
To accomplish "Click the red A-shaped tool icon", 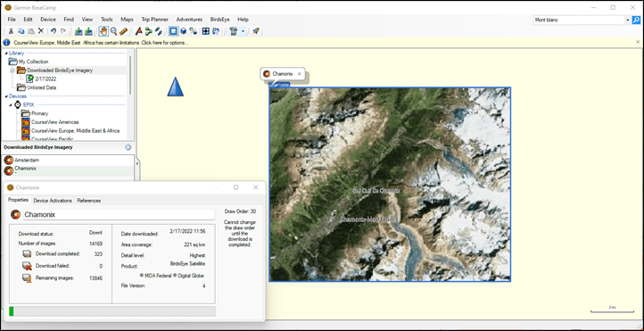I will [139, 31].
